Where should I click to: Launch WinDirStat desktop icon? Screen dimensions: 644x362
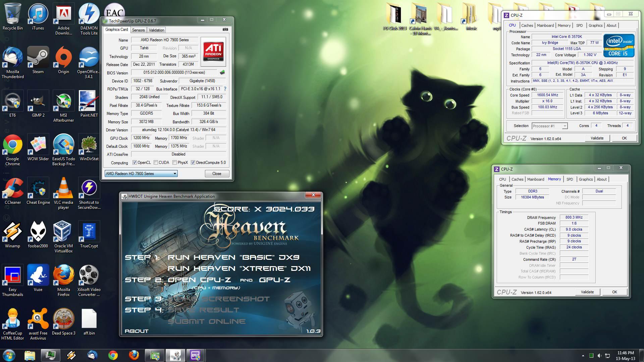(89, 147)
